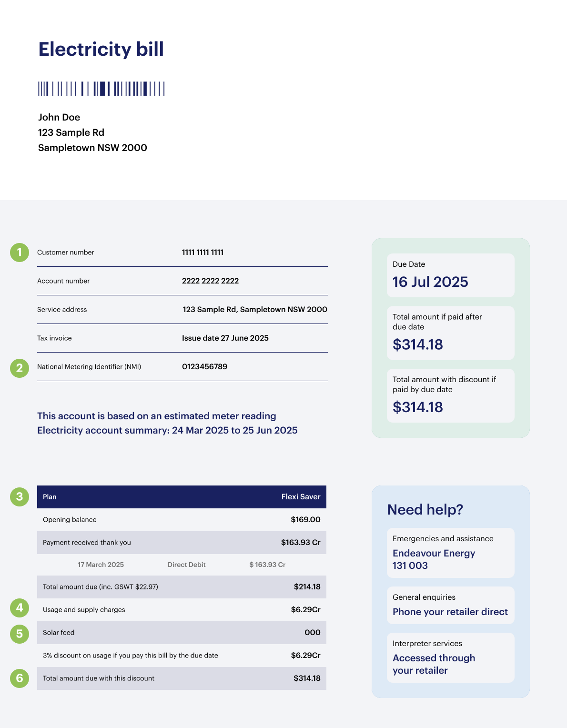Image resolution: width=567 pixels, height=728 pixels.
Task: Click Accessed through your retailer text
Action: [x=434, y=664]
